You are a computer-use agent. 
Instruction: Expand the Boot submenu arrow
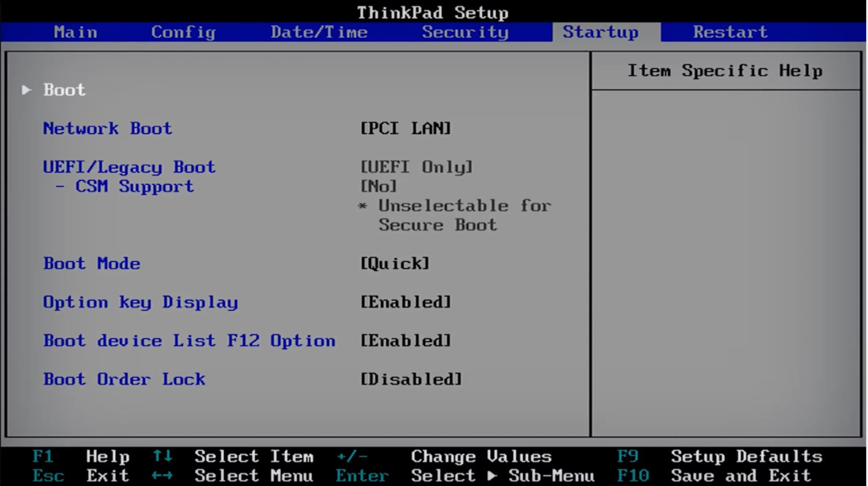click(x=26, y=90)
